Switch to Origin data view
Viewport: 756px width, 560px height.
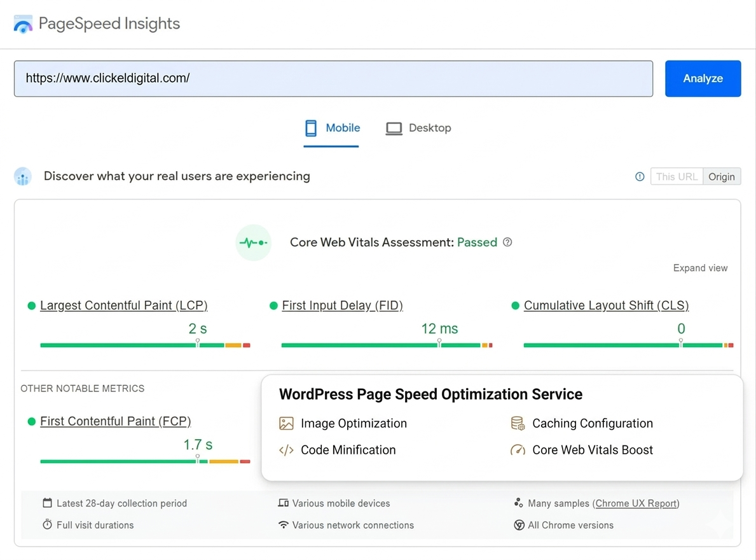[722, 176]
